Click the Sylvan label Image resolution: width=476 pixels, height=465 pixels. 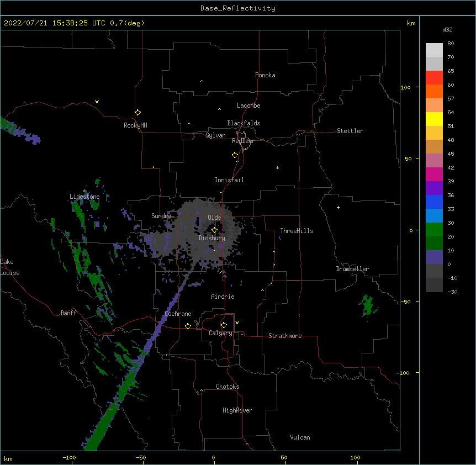(215, 135)
